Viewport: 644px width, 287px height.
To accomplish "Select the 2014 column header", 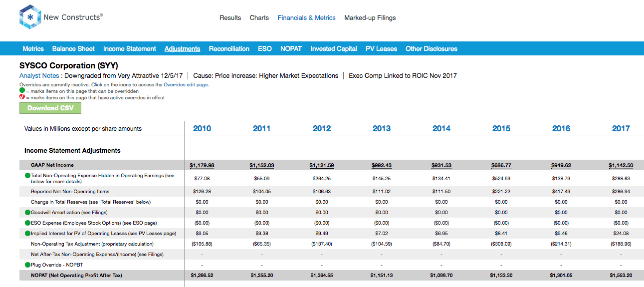I will pos(441,129).
